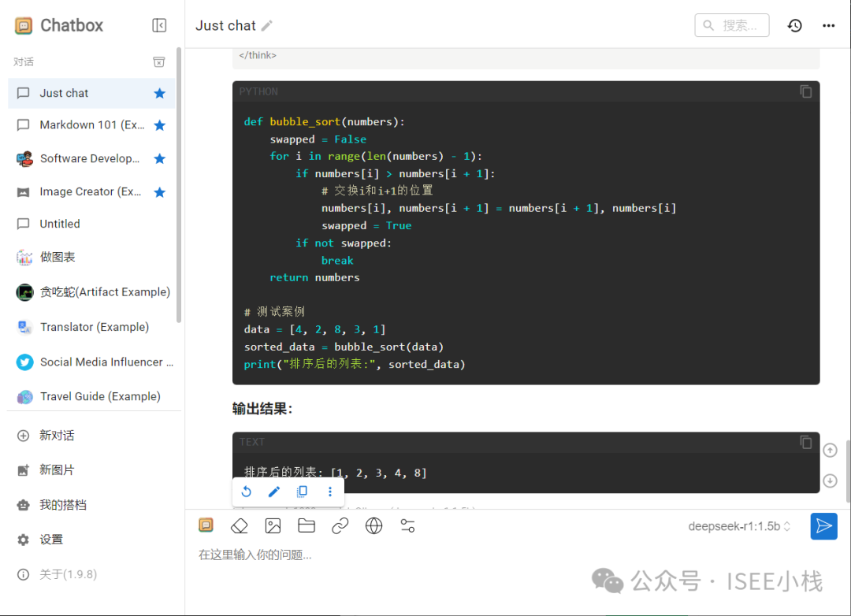Copy the Python code block
Screen dimensions: 851x616
pyautogui.click(x=806, y=91)
